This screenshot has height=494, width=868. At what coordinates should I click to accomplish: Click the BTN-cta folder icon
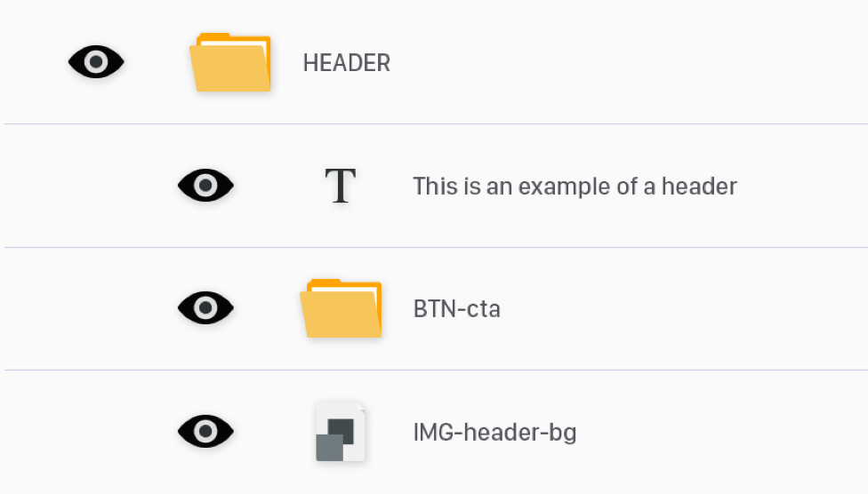tap(341, 308)
